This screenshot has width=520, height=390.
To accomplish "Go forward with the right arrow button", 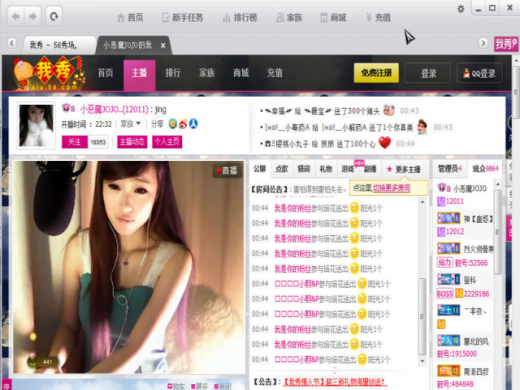I will point(33,16).
